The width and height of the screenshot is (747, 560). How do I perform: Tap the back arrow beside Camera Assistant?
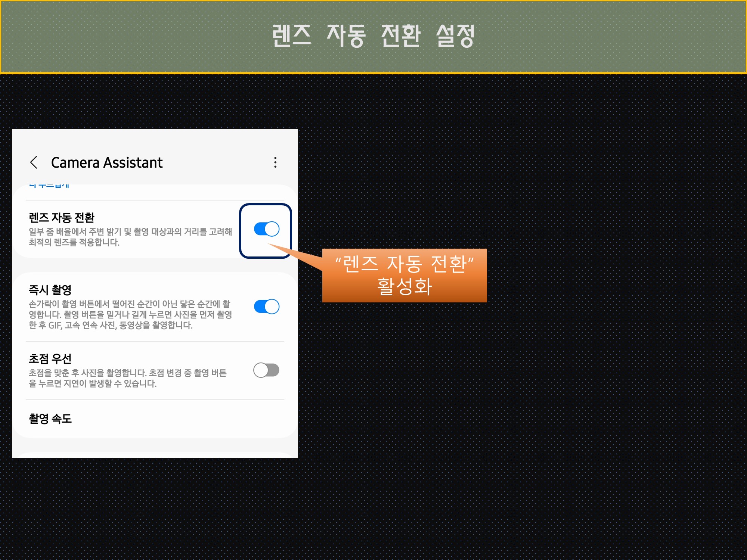tap(34, 162)
